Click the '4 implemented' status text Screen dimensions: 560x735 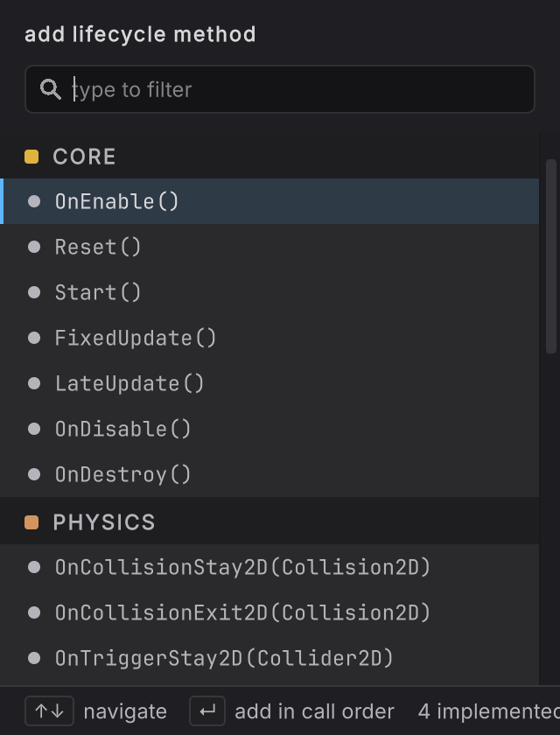pos(489,711)
